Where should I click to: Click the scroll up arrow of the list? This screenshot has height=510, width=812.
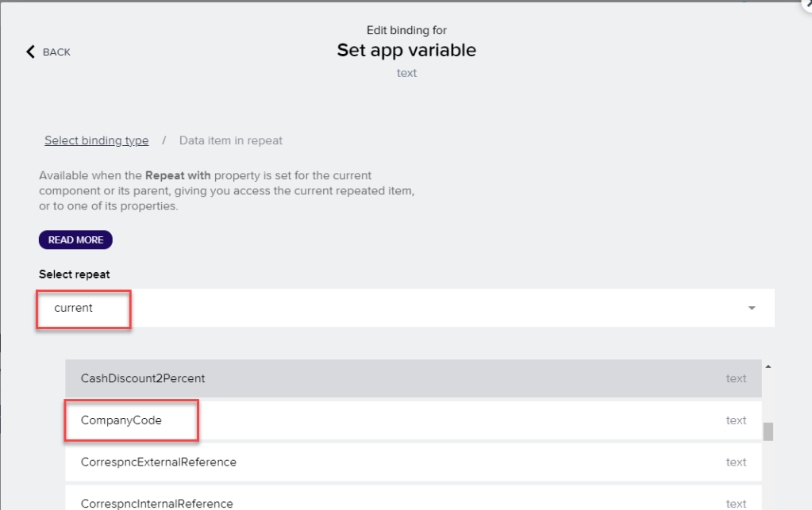[x=768, y=366]
